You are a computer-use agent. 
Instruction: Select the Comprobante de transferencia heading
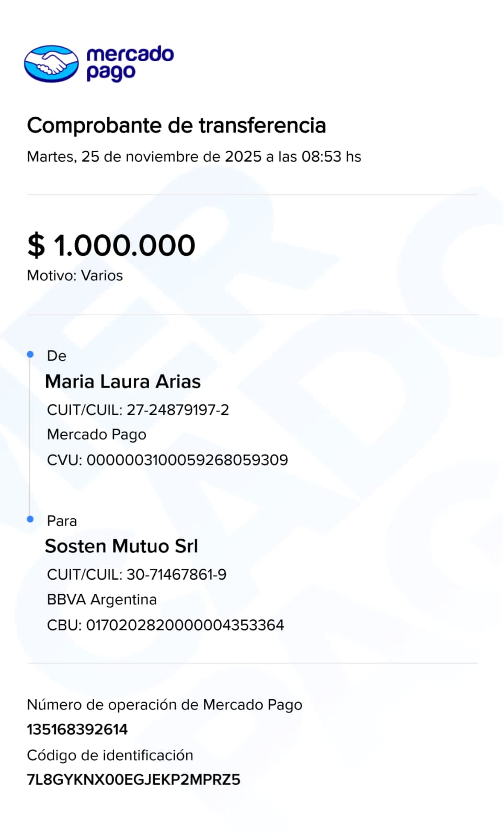176,126
